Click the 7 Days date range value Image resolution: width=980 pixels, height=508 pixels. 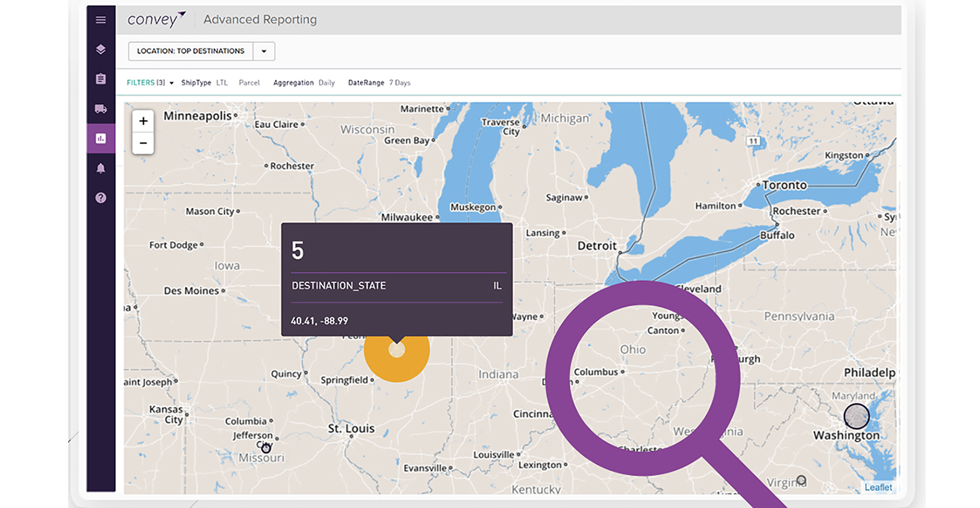pos(399,83)
